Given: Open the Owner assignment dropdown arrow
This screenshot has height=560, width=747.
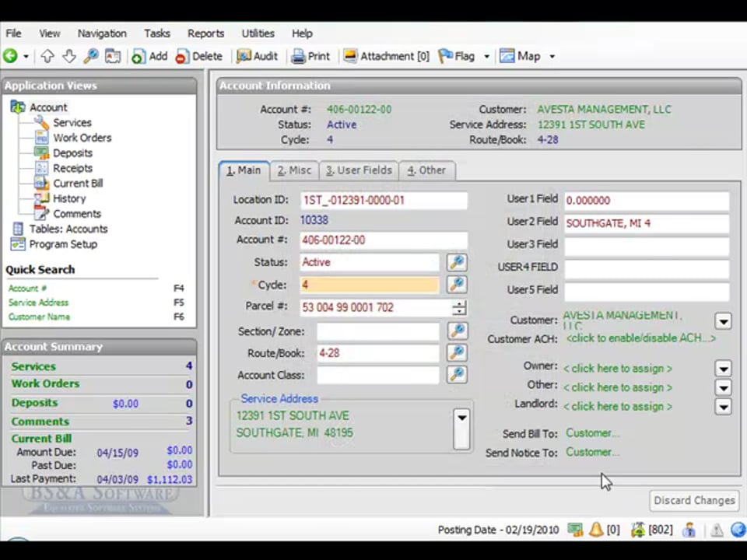Looking at the screenshot, I should click(x=723, y=369).
